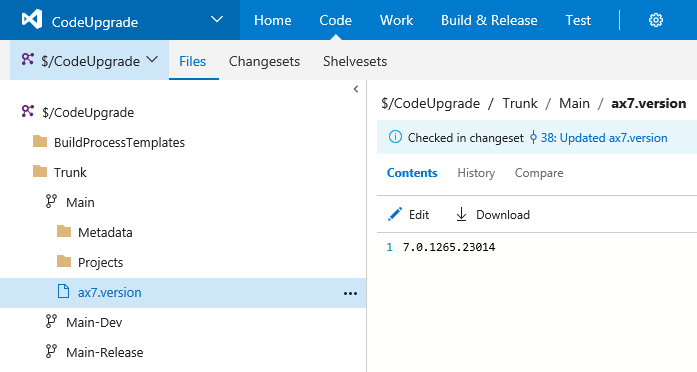The height and width of the screenshot is (372, 697).
Task: Click the Trunk breadcrumb link
Action: 520,104
